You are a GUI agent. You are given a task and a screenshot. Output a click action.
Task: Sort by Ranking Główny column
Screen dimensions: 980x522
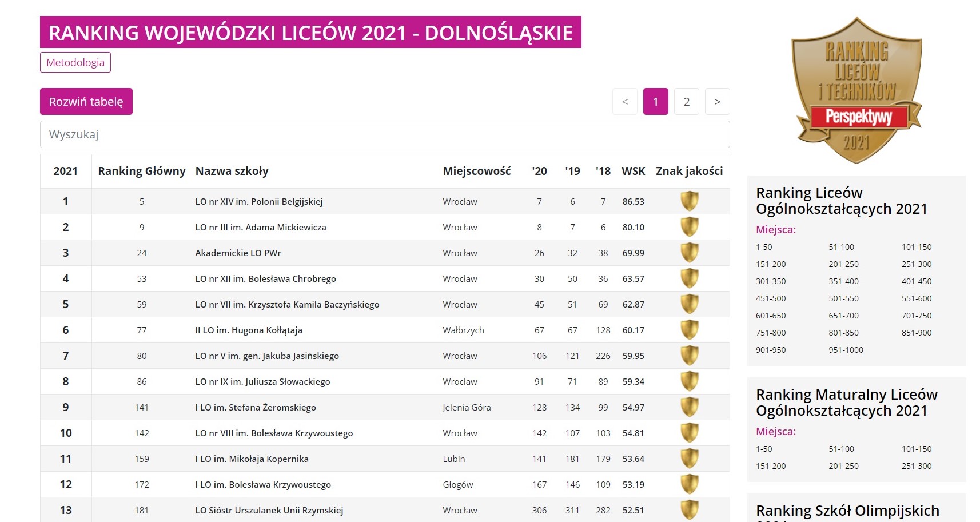[x=141, y=170]
